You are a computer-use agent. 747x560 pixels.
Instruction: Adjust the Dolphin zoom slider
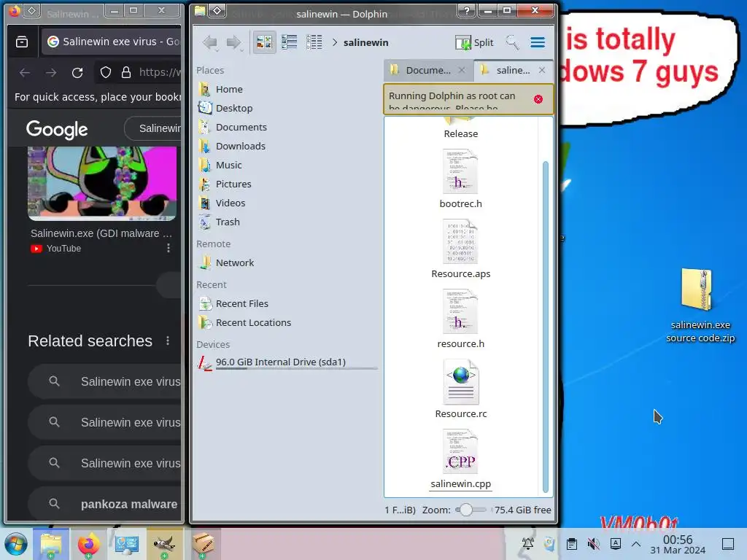(466, 510)
